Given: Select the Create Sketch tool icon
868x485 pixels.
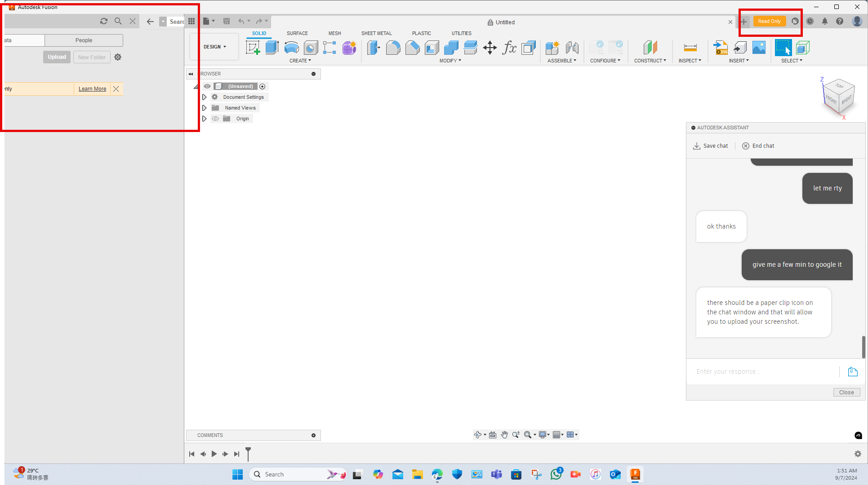Looking at the screenshot, I should click(x=253, y=48).
